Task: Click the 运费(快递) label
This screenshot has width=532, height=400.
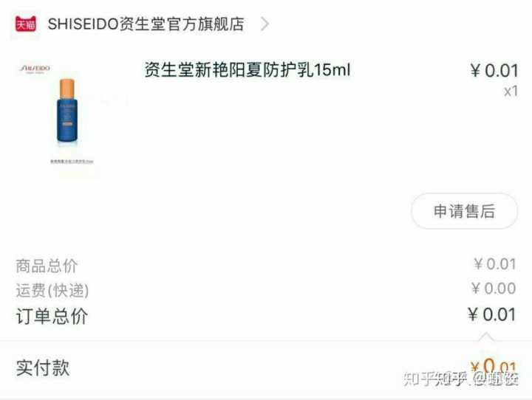Action: coord(52,291)
